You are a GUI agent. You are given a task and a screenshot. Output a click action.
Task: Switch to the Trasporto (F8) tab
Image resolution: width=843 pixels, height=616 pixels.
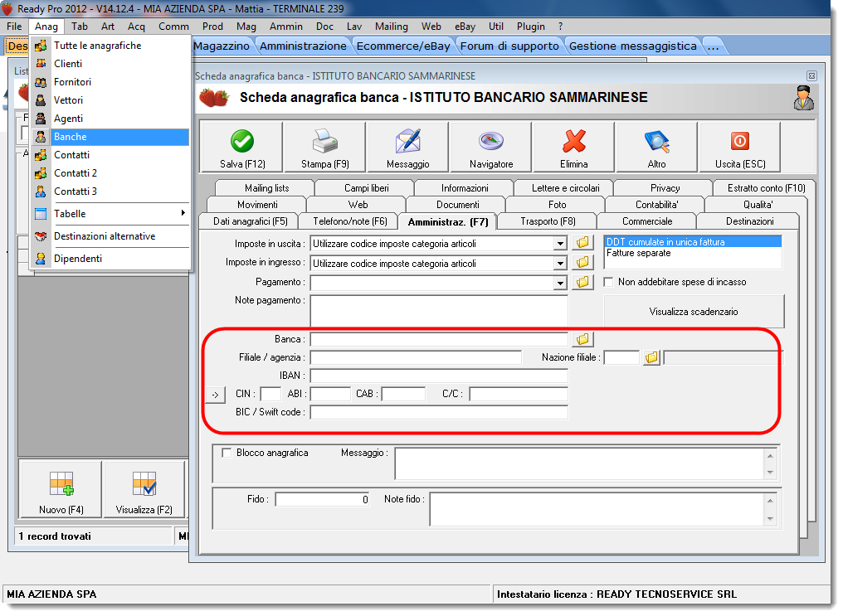(x=548, y=221)
